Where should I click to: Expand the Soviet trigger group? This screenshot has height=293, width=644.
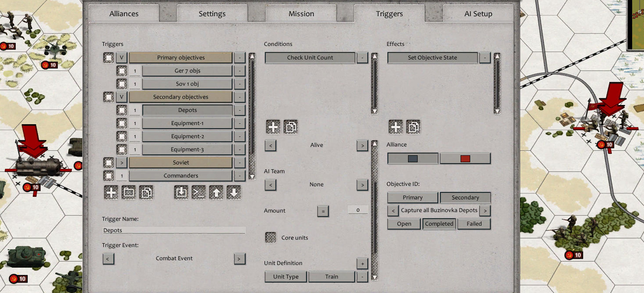[x=122, y=163]
